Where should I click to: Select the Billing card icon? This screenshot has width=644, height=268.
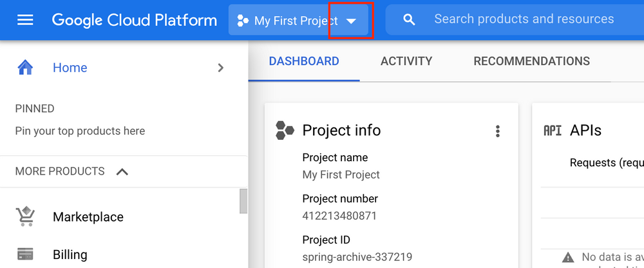pos(25,254)
